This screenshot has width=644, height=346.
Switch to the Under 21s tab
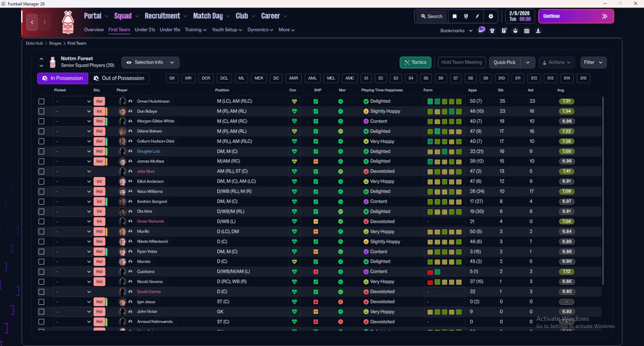pyautogui.click(x=145, y=30)
